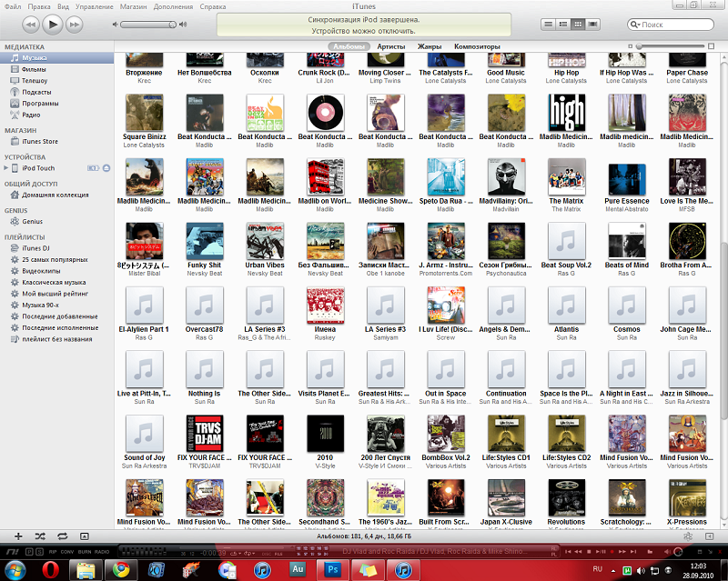This screenshot has height=581, width=728.
Task: Select the Funky Shit album cover
Action: click(x=204, y=241)
